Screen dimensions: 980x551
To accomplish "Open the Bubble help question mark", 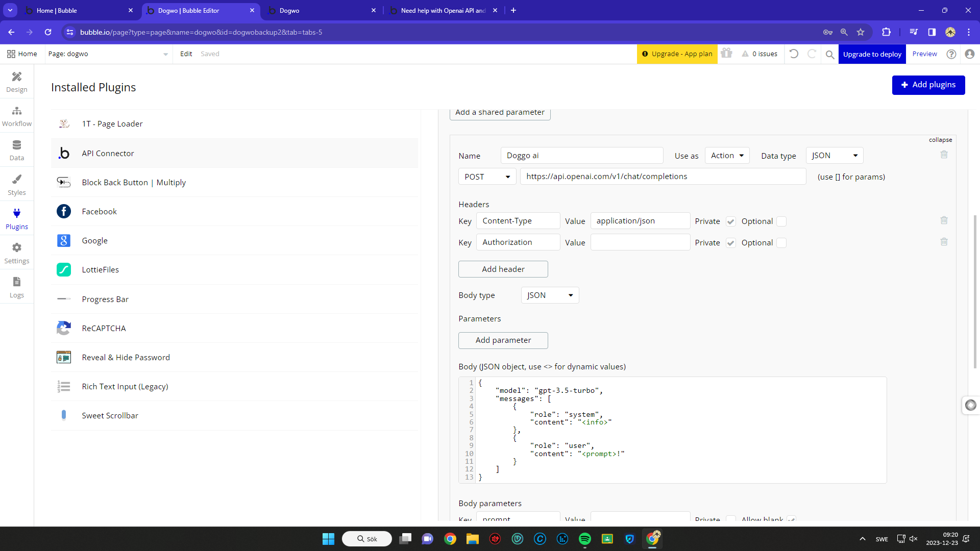I will [x=951, y=54].
